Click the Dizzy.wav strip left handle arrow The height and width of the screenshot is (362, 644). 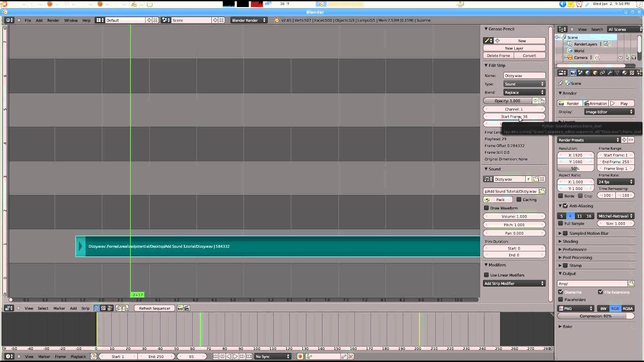coord(80,246)
